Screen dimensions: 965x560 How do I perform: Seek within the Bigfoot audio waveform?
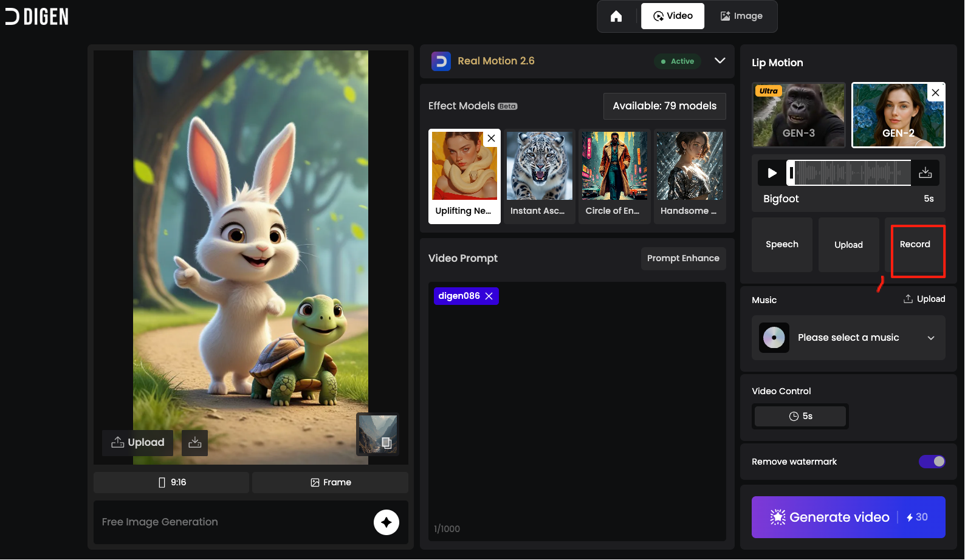point(850,173)
